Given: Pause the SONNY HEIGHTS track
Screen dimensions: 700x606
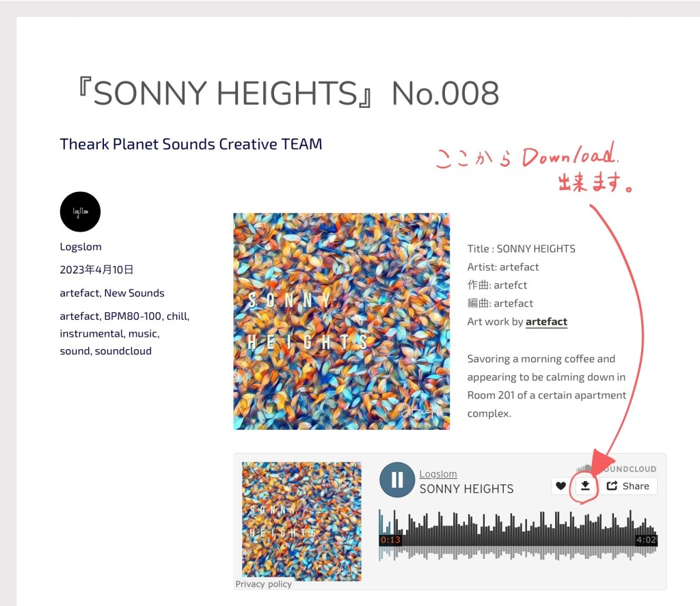Looking at the screenshot, I should [x=397, y=480].
